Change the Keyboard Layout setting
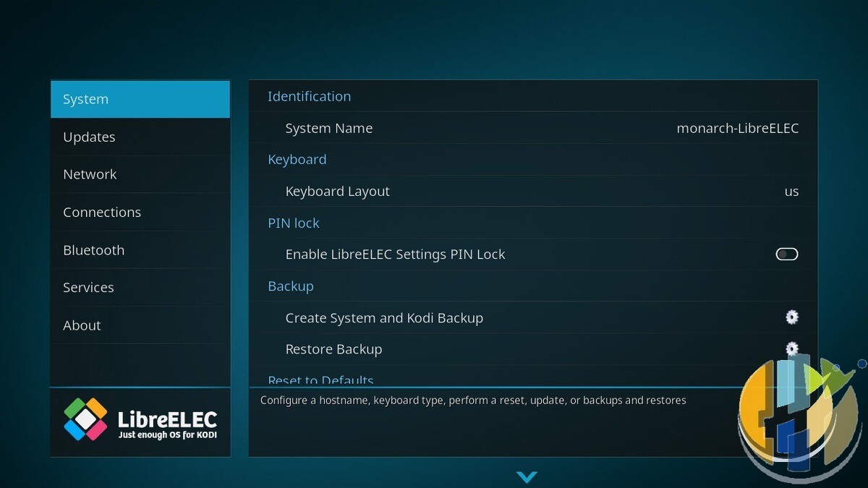 (533, 191)
